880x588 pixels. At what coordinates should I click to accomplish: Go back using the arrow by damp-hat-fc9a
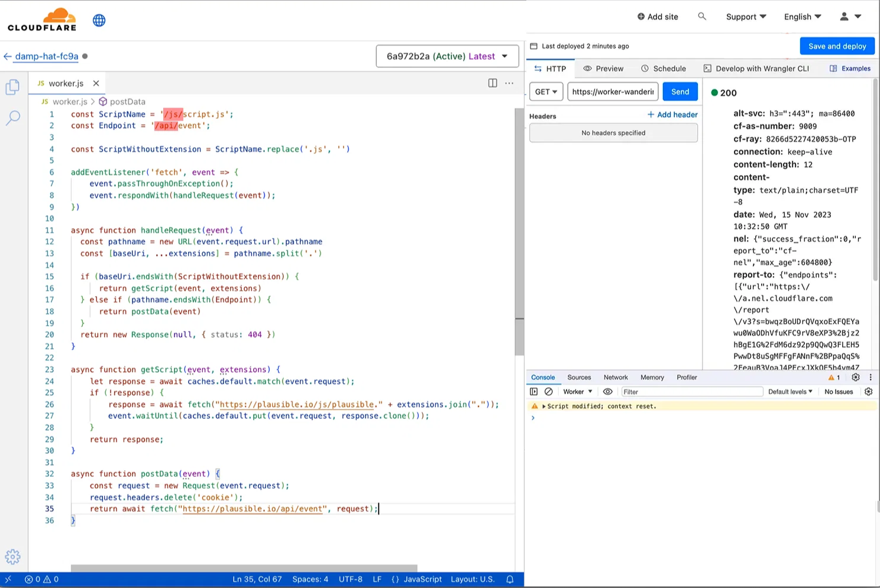7,57
